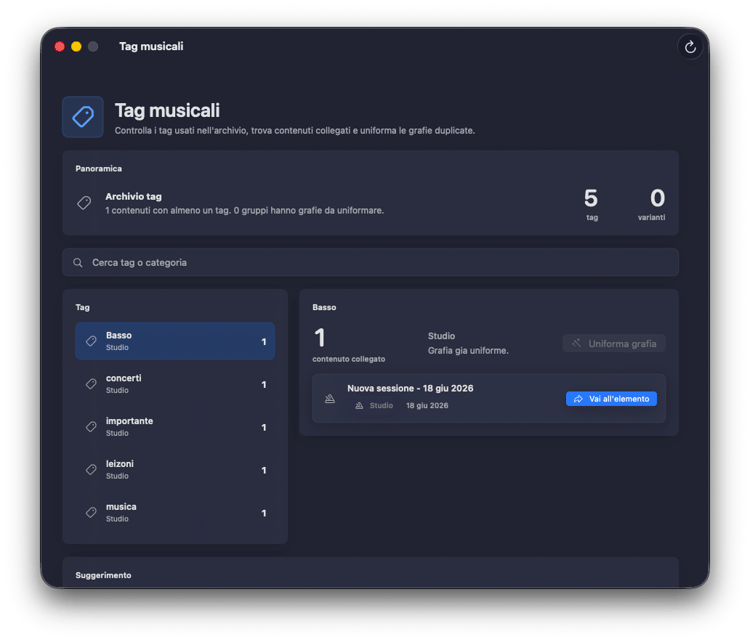Screen dimensions: 750x642
Task: Select the importante tag
Action: (x=175, y=427)
